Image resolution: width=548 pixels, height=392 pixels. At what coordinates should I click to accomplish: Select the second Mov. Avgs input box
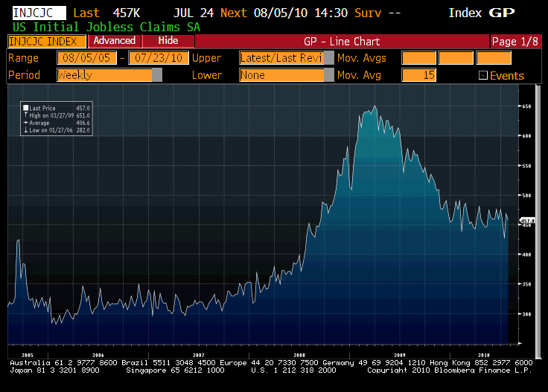click(456, 58)
